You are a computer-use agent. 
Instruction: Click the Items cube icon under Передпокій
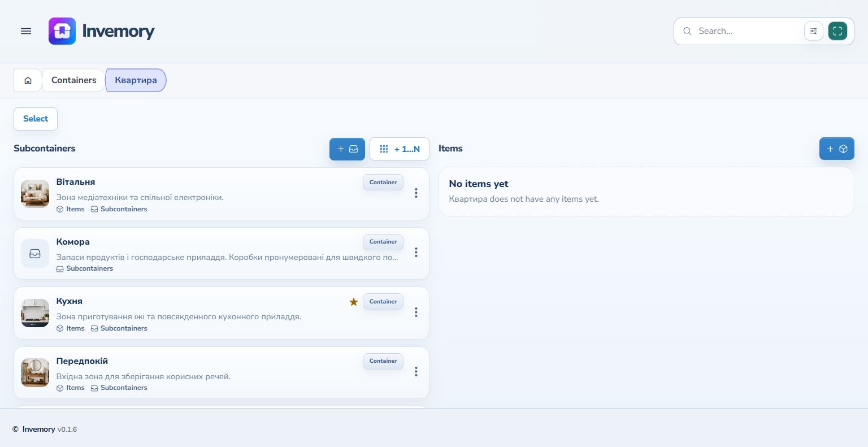[60, 388]
